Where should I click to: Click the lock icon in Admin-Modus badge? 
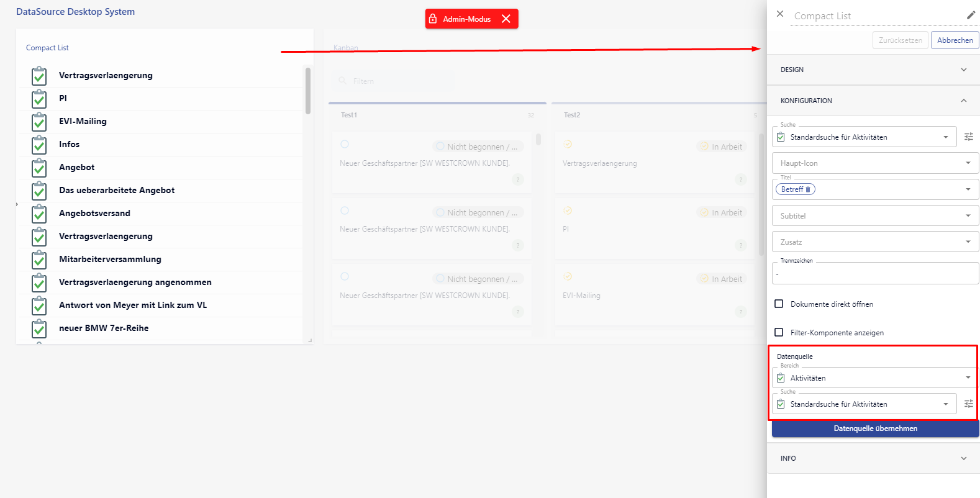433,19
